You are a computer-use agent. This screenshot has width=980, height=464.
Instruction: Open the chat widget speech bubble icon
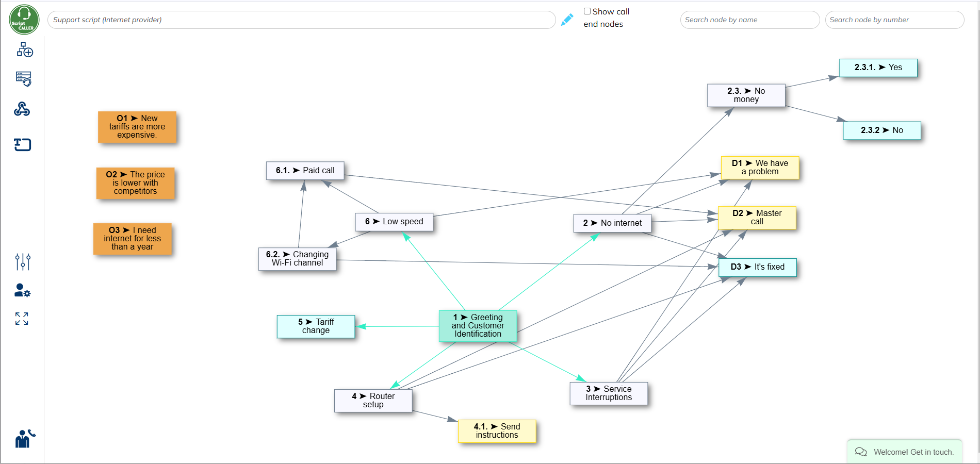click(860, 452)
